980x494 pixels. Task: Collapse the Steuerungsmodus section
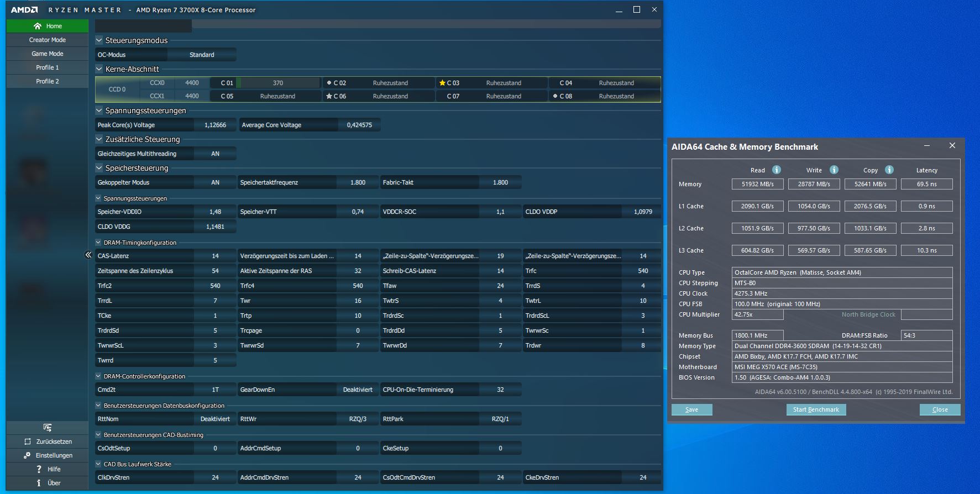[x=99, y=40]
